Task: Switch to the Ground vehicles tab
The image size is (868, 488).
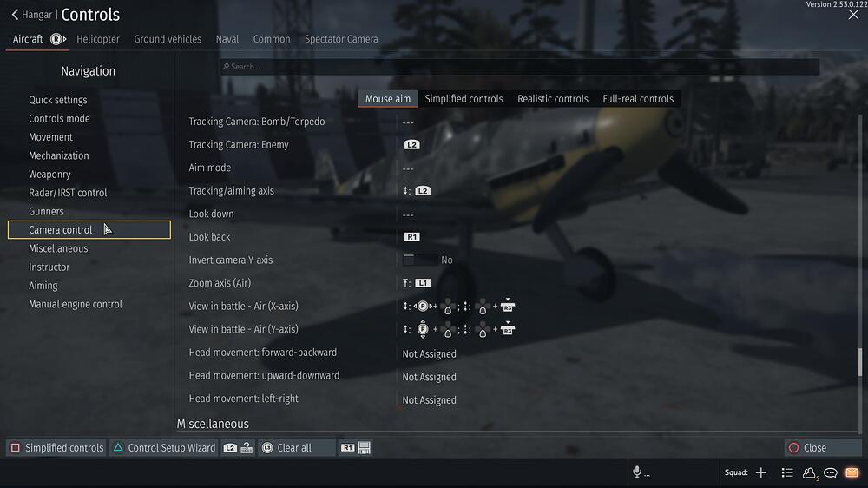Action: click(168, 39)
